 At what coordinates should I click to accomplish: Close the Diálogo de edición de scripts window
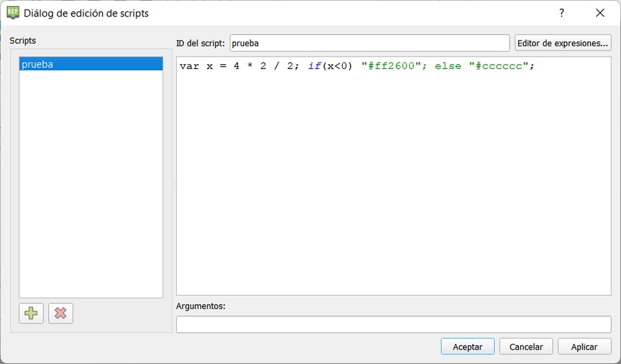point(600,13)
